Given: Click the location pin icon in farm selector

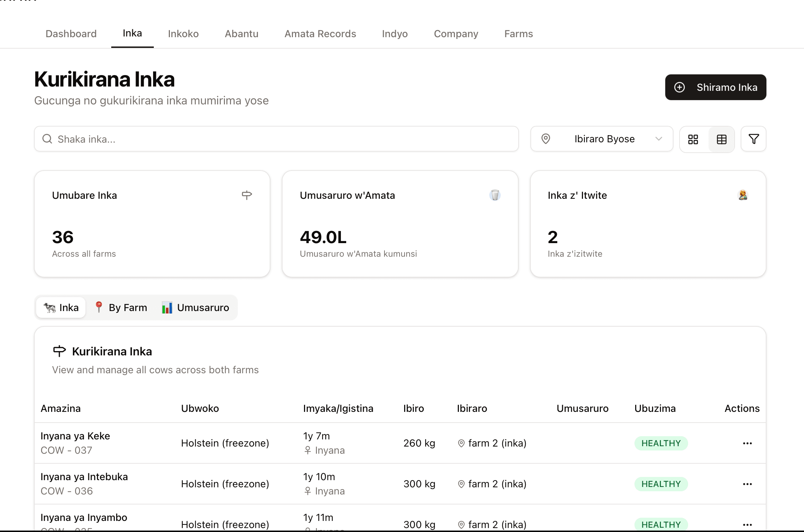Looking at the screenshot, I should click(x=546, y=139).
